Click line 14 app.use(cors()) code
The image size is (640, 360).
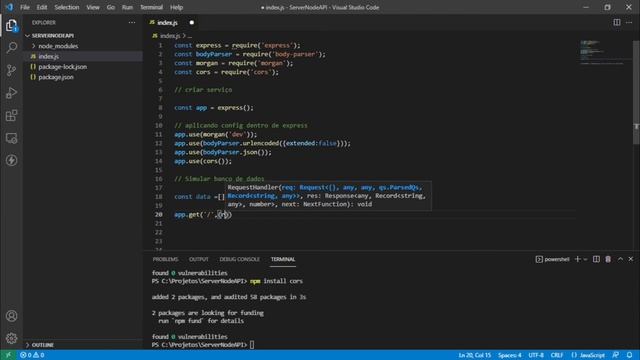(x=203, y=161)
